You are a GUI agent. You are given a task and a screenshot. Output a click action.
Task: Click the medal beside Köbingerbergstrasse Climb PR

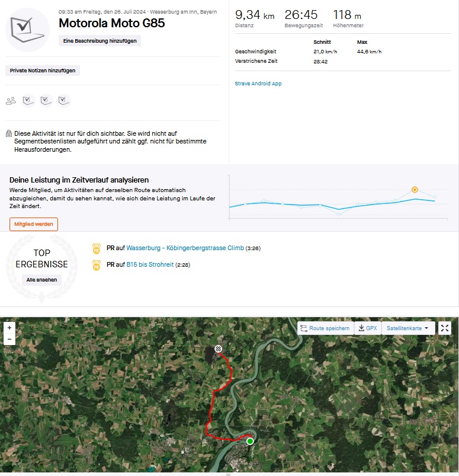(97, 248)
